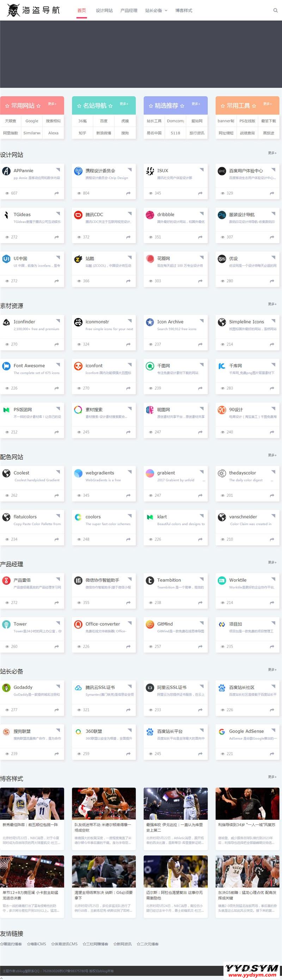Expand 更多+ beside 设计网站 section
This screenshot has width=282, height=980.
[x=272, y=153]
